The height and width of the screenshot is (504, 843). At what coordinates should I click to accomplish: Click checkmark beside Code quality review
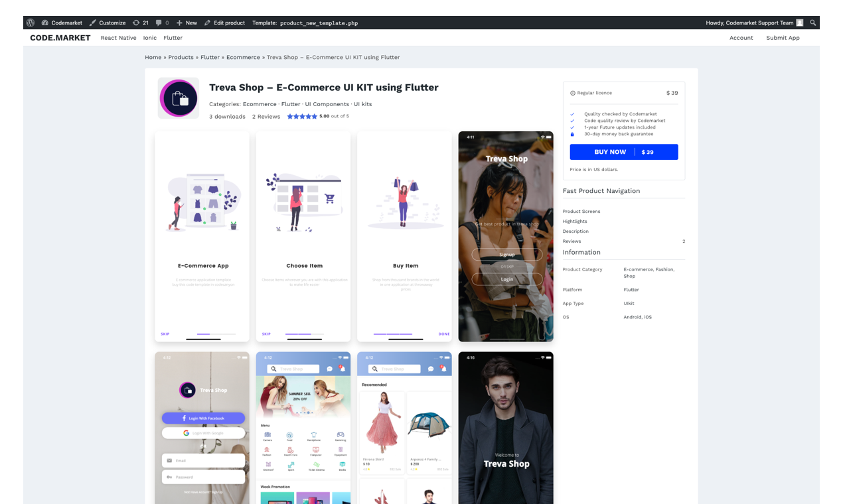[x=572, y=121]
